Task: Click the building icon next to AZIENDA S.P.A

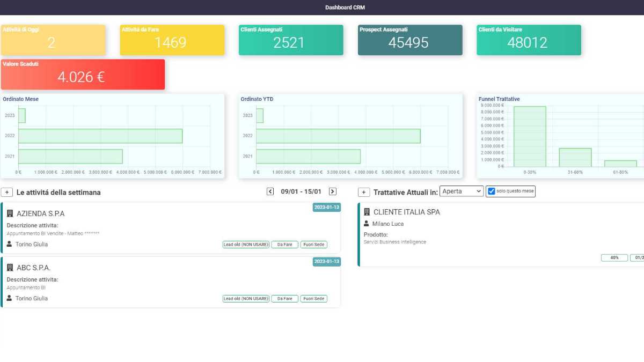Action: click(x=10, y=213)
